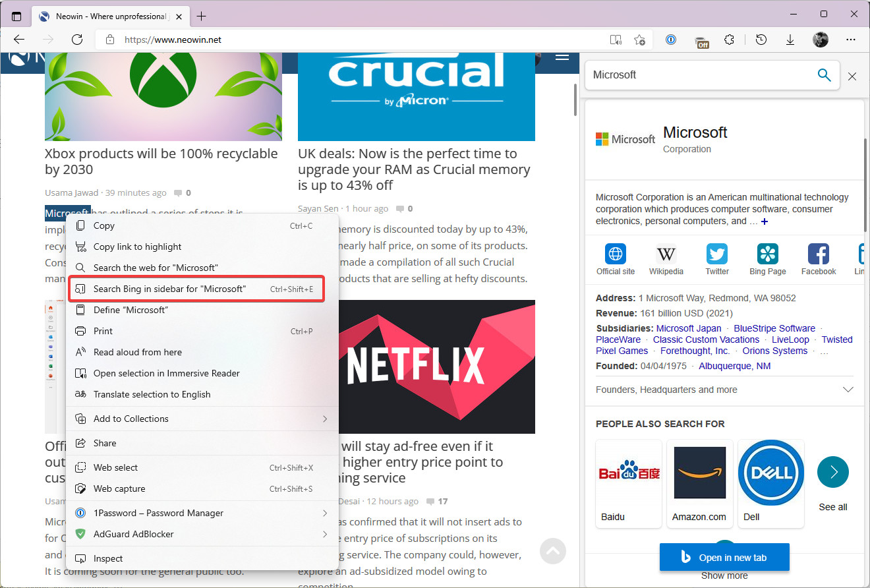Screen dimensions: 870x588
Task: Click add to favorites star icon
Action: (639, 40)
